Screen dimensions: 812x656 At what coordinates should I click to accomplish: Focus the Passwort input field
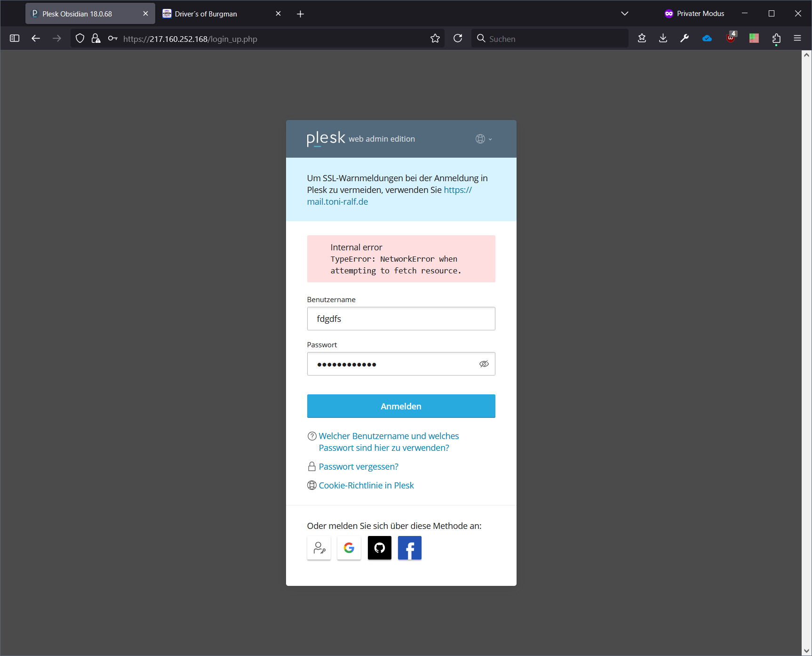click(x=401, y=364)
